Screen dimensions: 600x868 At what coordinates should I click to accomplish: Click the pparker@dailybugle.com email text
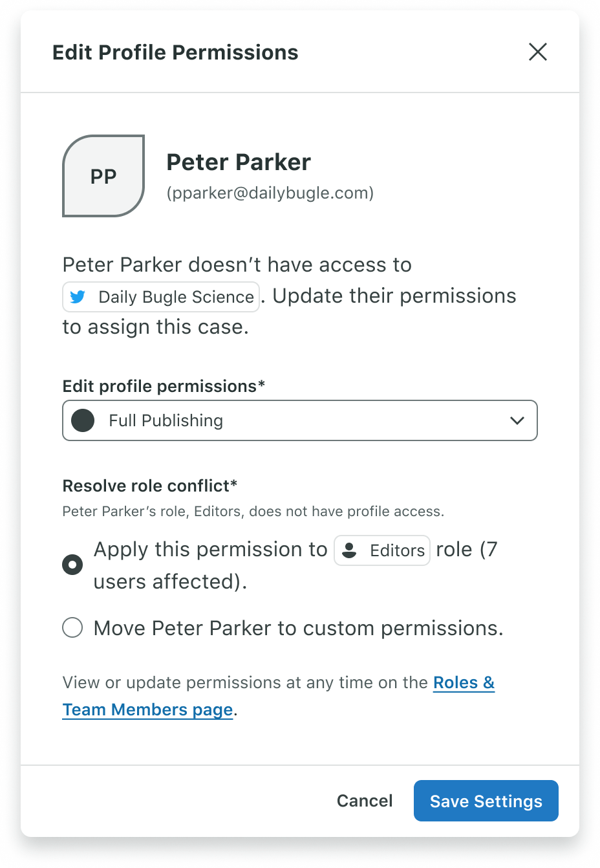270,193
